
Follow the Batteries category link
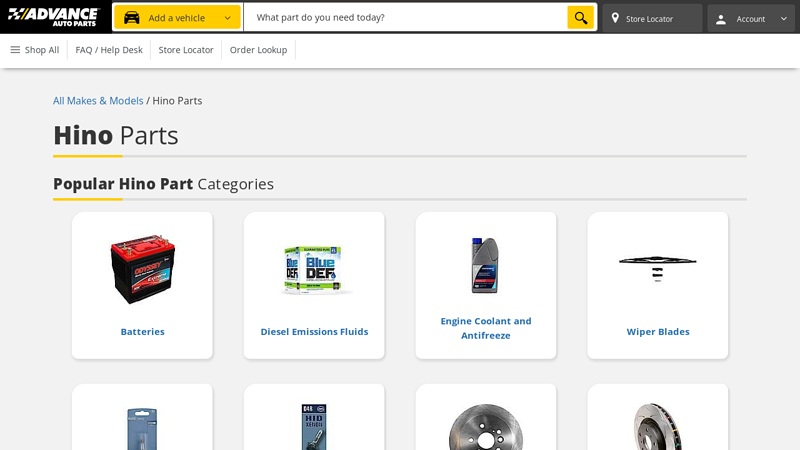click(x=142, y=332)
